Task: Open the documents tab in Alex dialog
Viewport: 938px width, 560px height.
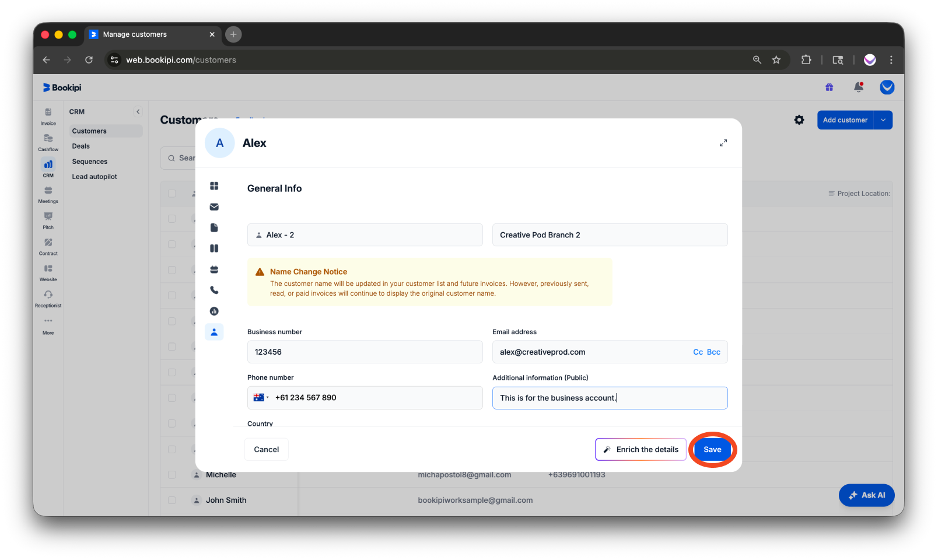Action: click(214, 228)
